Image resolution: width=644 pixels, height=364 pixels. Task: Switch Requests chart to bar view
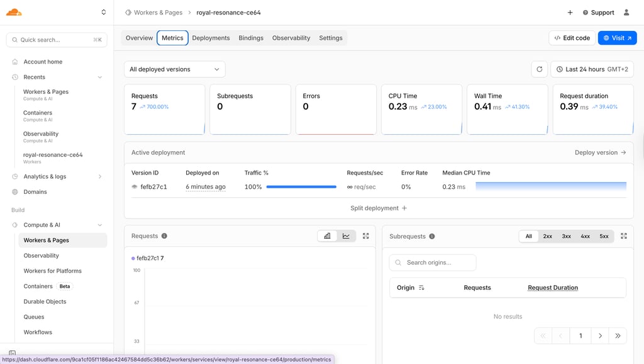click(x=327, y=236)
